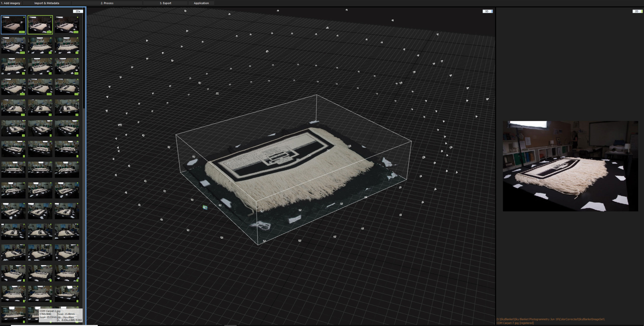644x326 pixels.
Task: Select thumbnail with badge 170
Action: click(13, 108)
